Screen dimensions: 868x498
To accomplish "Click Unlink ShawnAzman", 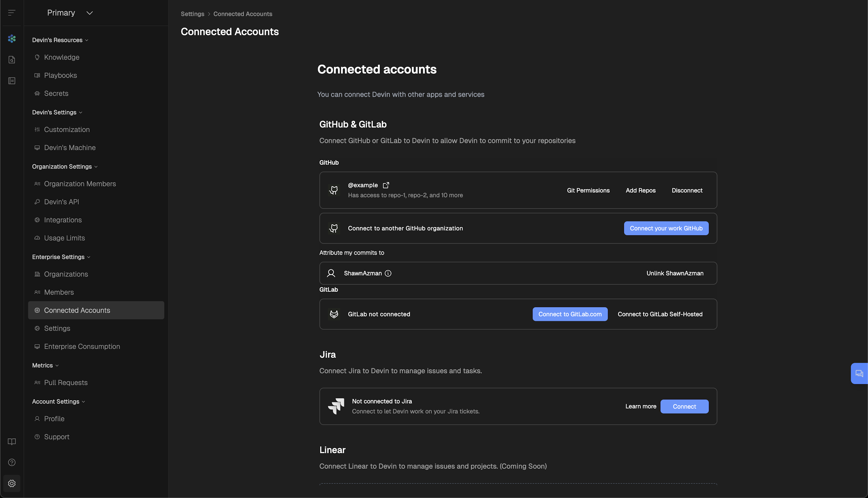I will point(675,273).
